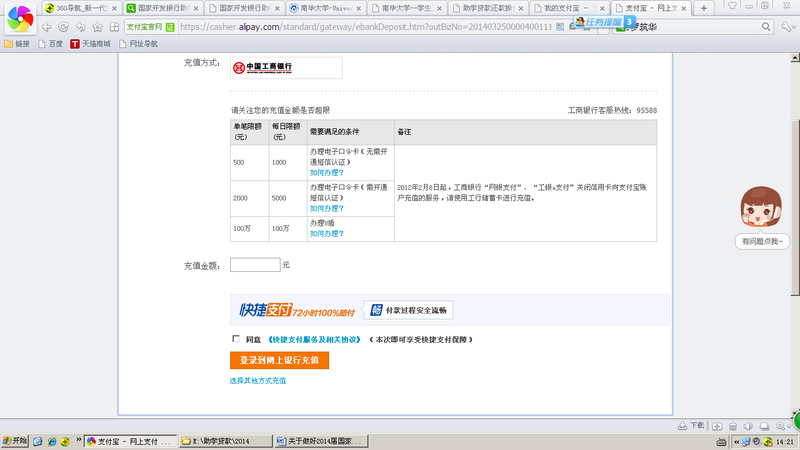Open a new tab with plus button
800x450 pixels.
pos(704,8)
